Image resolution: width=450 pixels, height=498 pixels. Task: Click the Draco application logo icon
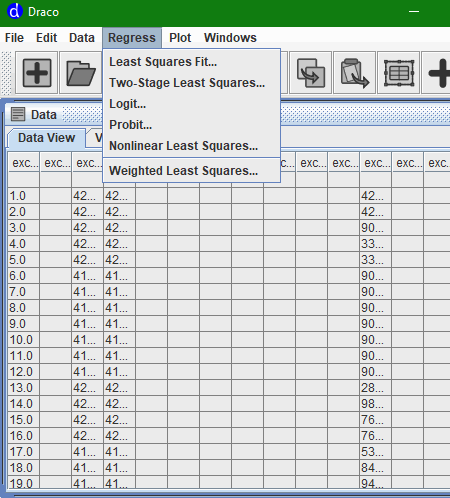point(14,12)
